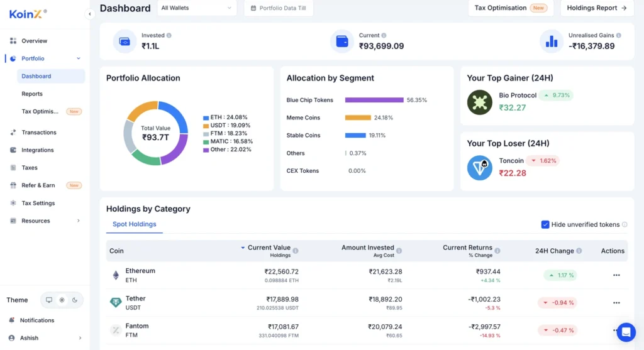Select the light theme sun option
Viewport: 644px width, 350px height.
coord(62,300)
